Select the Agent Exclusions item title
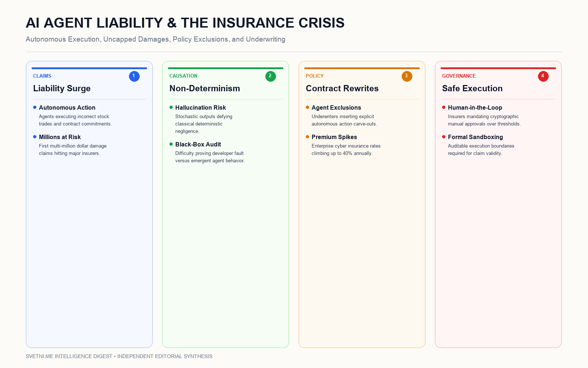588x368 pixels. point(336,107)
